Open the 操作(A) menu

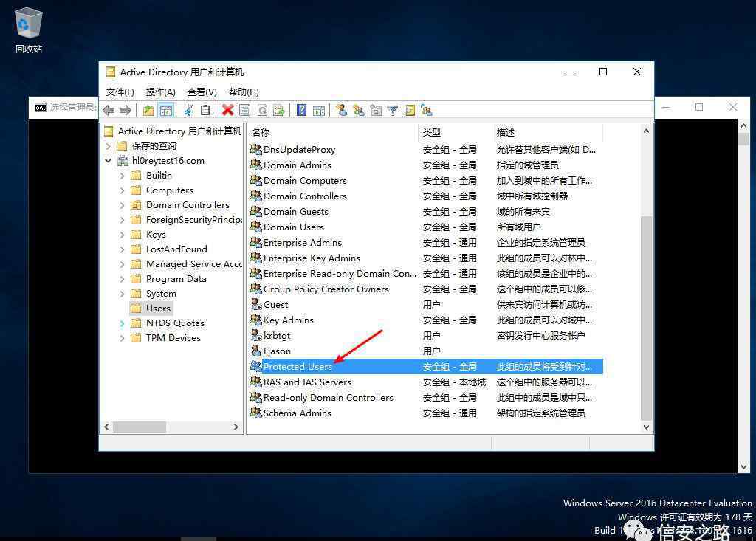[x=160, y=92]
